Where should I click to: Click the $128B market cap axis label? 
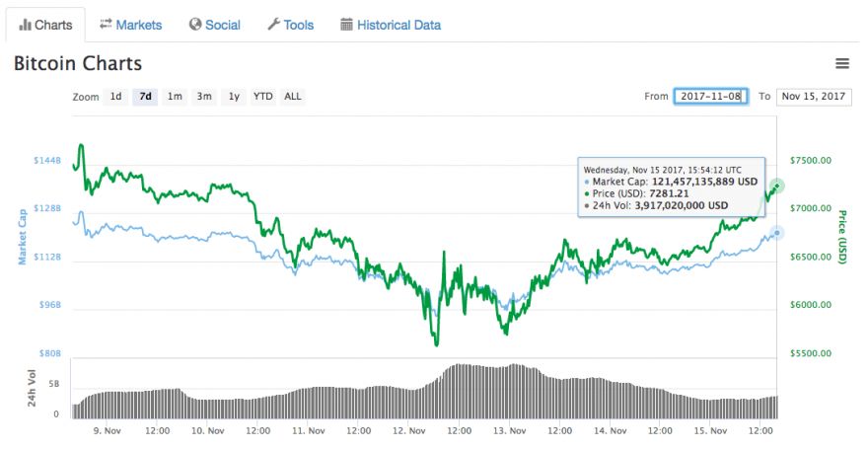coord(47,209)
